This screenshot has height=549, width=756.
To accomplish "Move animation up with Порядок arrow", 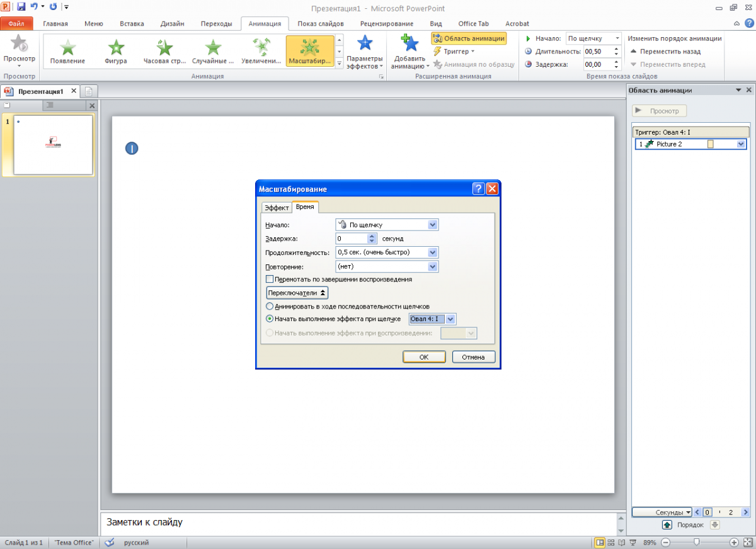I will pos(667,524).
